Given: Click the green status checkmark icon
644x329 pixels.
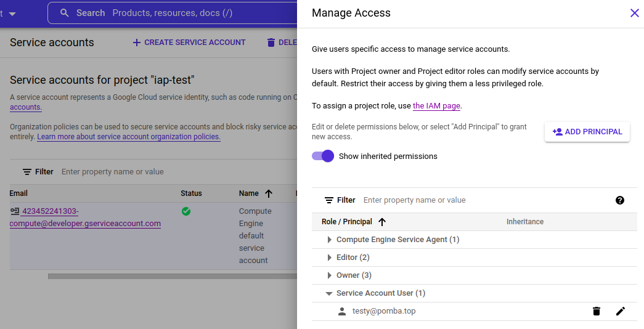Looking at the screenshot, I should [x=186, y=211].
